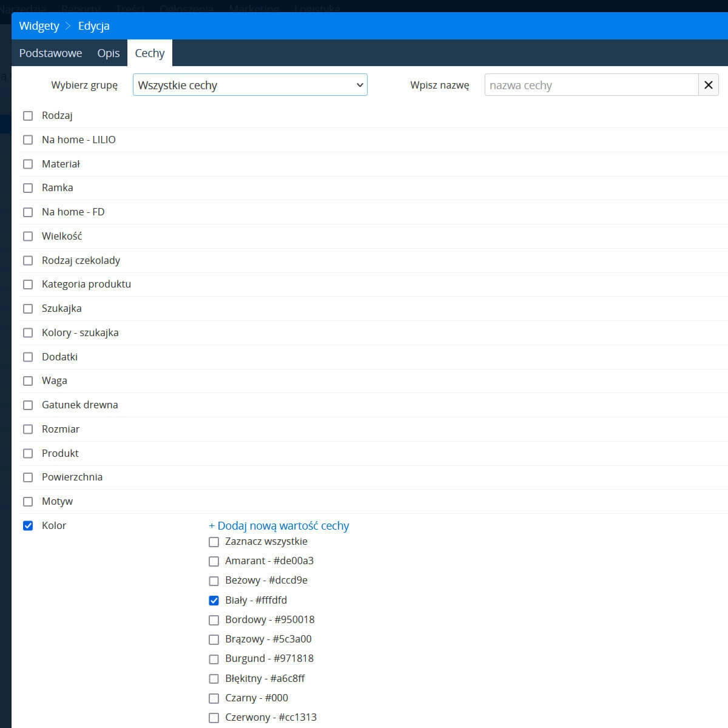Select the Cechy tab
Screen dimensions: 728x728
pyautogui.click(x=149, y=53)
